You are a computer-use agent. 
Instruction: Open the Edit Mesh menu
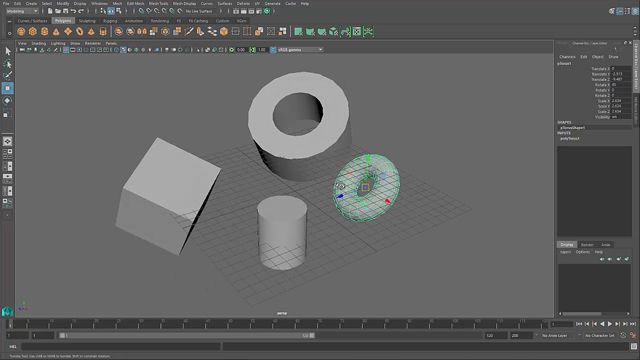pos(135,3)
